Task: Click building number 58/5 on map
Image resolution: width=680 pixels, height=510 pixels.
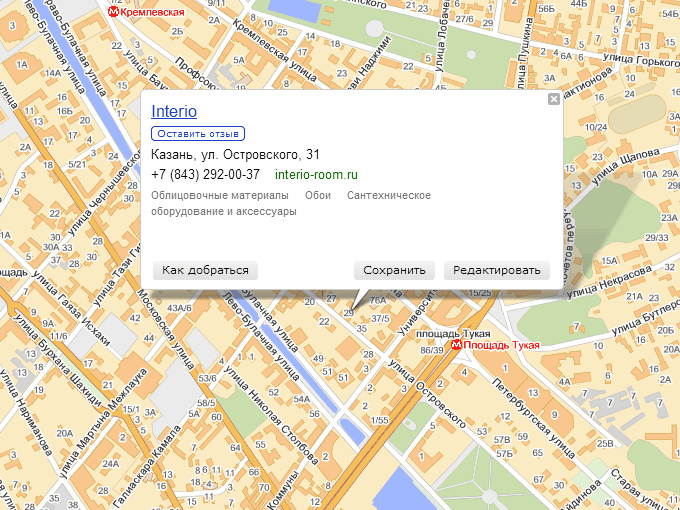Action: pos(206,403)
